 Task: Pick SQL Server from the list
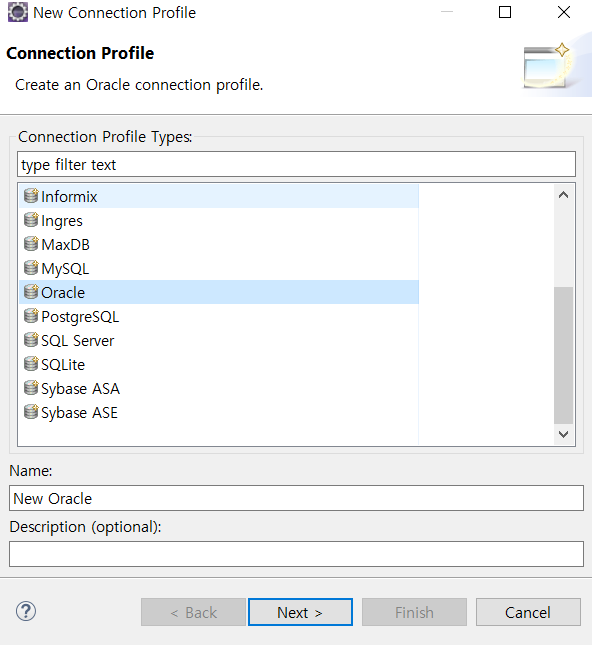click(x=219, y=340)
